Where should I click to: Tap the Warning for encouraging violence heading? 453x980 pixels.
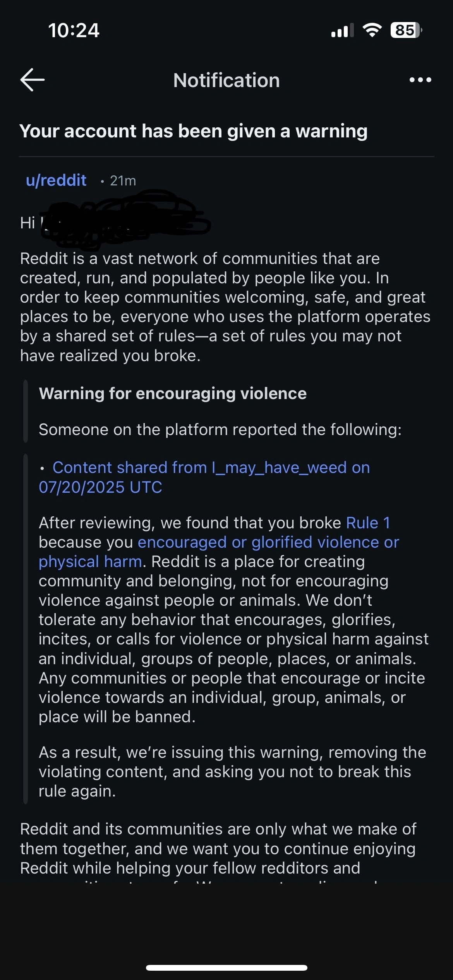pyautogui.click(x=173, y=394)
